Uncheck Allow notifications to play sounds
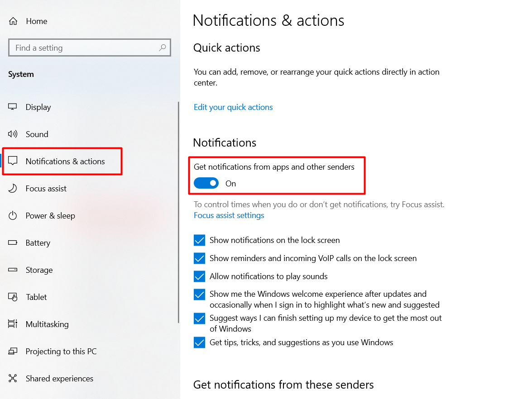The image size is (532, 399). pos(200,276)
